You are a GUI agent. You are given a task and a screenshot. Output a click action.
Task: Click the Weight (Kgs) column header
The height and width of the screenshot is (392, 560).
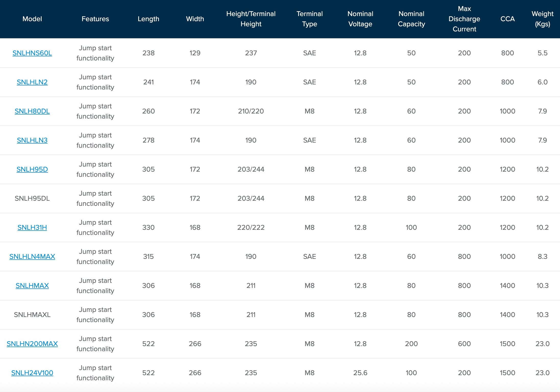point(542,19)
